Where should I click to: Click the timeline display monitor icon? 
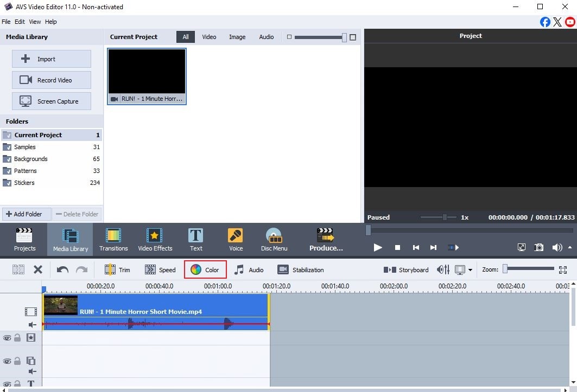click(x=460, y=269)
